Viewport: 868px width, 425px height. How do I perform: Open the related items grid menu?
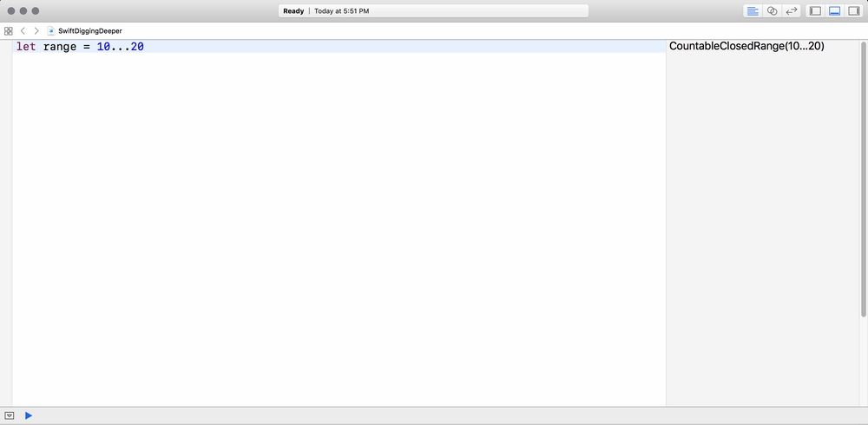click(x=9, y=31)
